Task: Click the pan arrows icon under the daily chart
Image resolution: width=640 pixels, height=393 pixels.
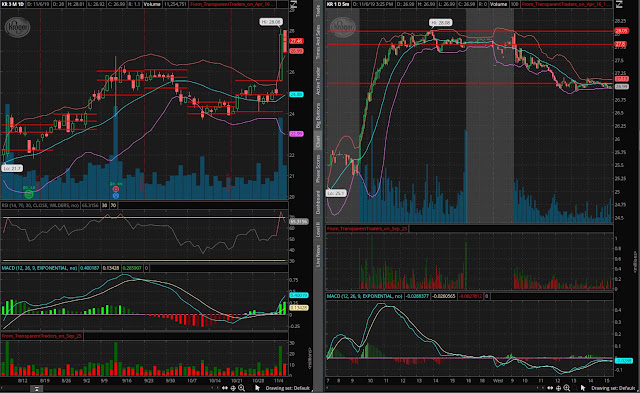Action: pyautogui.click(x=224, y=388)
